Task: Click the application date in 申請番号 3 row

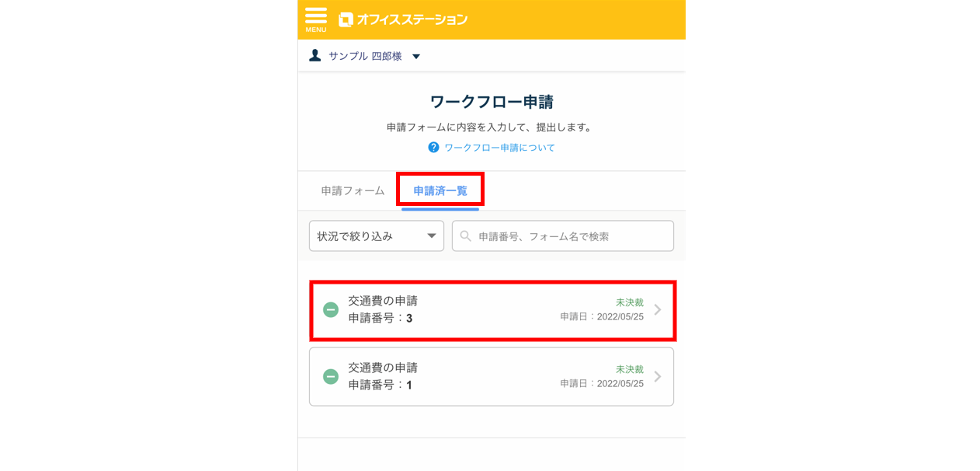Action: point(602,317)
